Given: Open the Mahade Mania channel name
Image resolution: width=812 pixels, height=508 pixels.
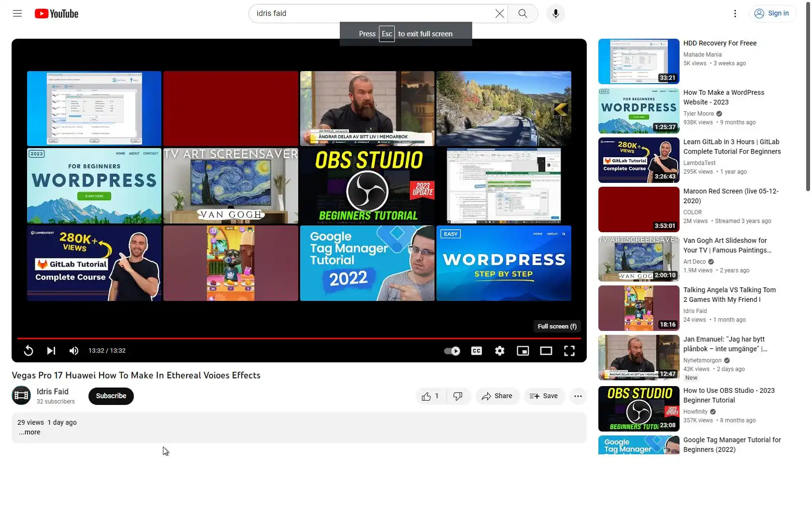Looking at the screenshot, I should point(703,55).
